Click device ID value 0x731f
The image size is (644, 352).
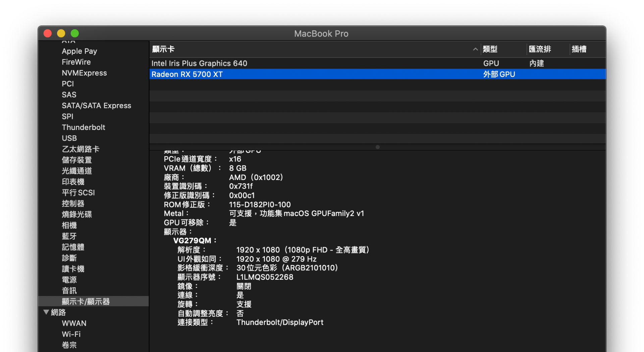(241, 186)
